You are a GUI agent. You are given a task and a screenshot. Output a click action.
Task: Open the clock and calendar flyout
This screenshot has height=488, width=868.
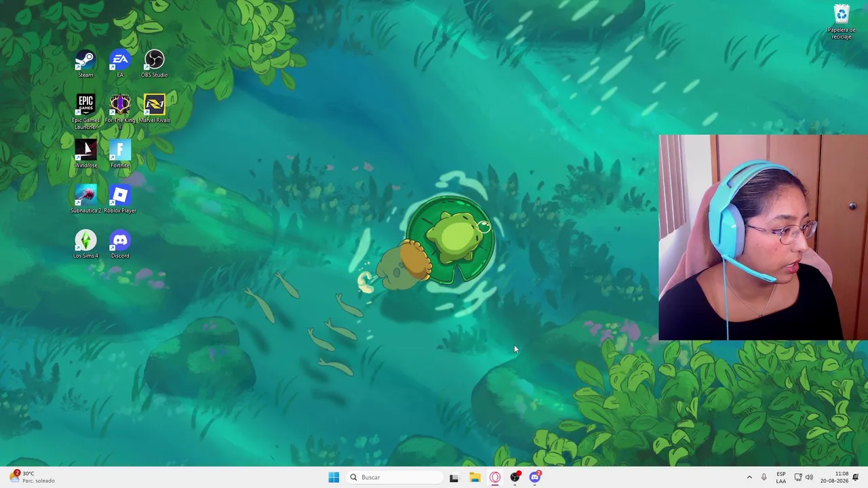point(834,477)
